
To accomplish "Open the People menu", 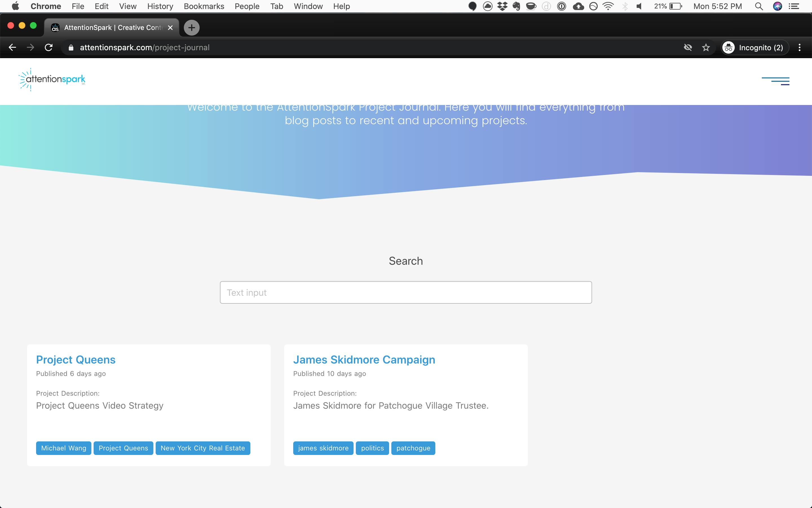I will (247, 6).
